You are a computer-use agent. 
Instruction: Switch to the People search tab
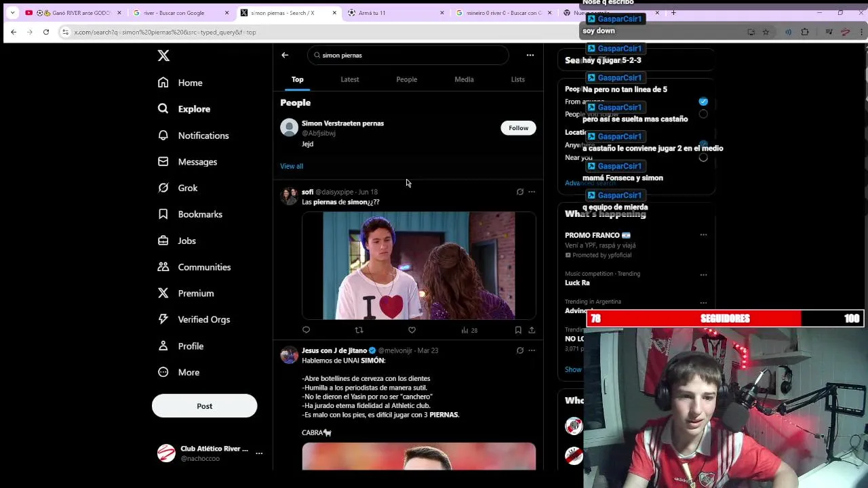(x=407, y=79)
